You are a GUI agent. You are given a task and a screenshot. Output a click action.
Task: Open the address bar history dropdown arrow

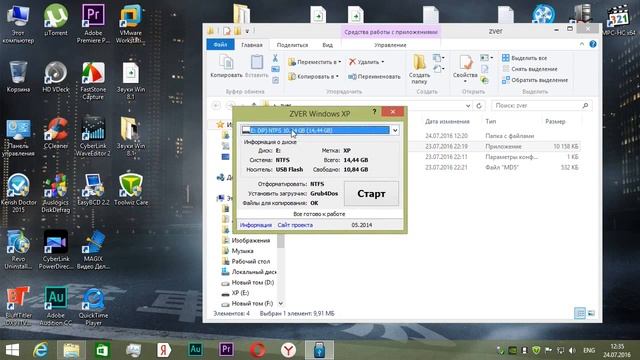coord(468,106)
